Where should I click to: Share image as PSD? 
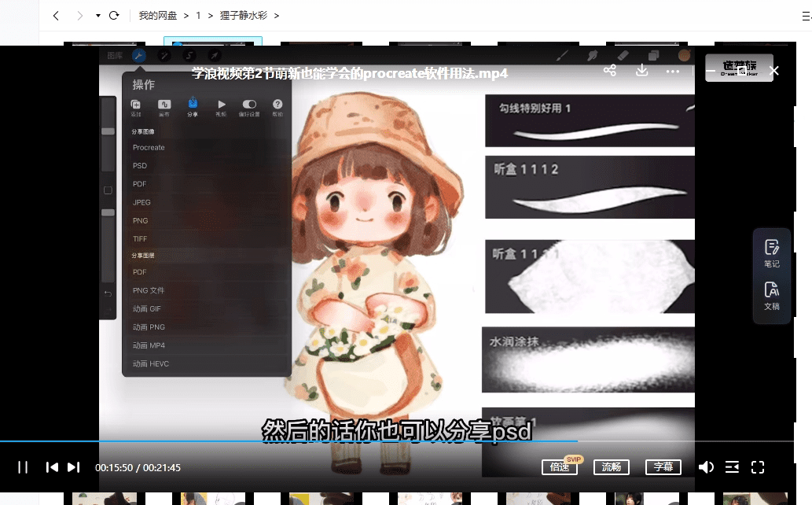[207, 165]
